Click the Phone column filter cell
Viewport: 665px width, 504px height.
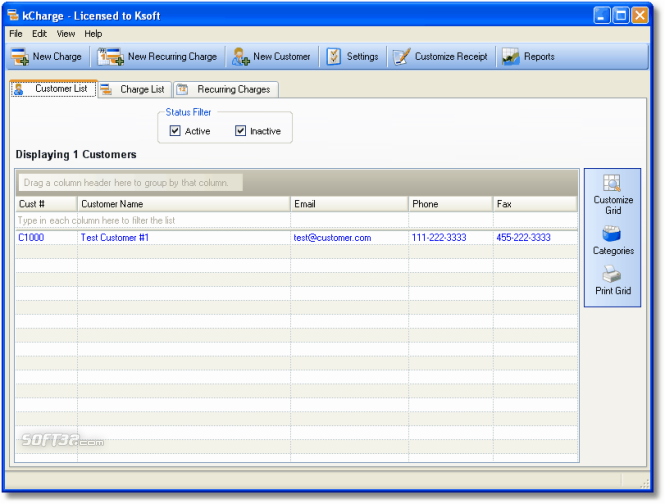coord(451,221)
